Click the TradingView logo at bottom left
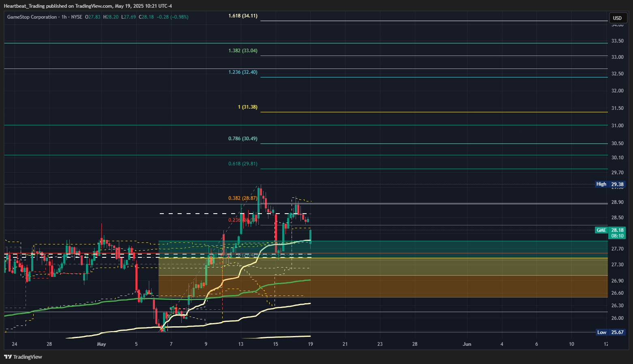This screenshot has width=633, height=364. click(23, 357)
